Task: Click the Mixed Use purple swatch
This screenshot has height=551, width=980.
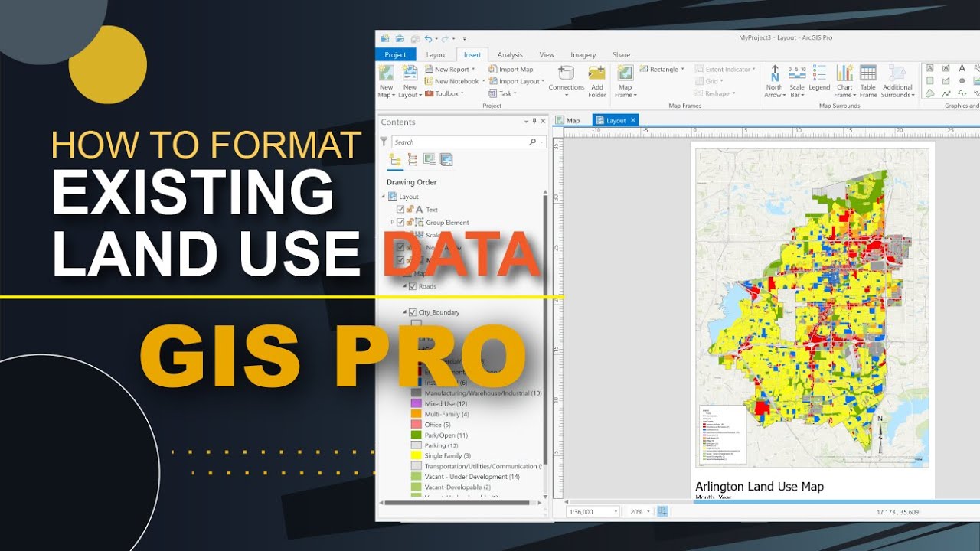Action: [416, 403]
